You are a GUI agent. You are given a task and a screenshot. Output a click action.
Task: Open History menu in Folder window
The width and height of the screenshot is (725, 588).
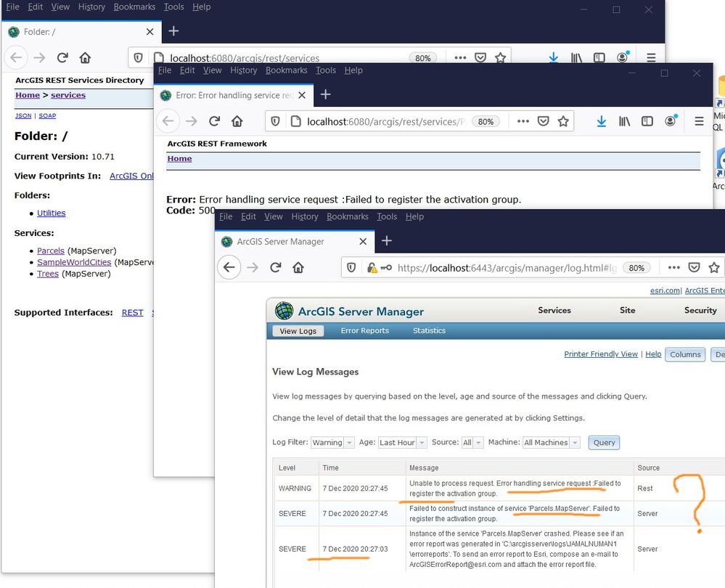91,7
